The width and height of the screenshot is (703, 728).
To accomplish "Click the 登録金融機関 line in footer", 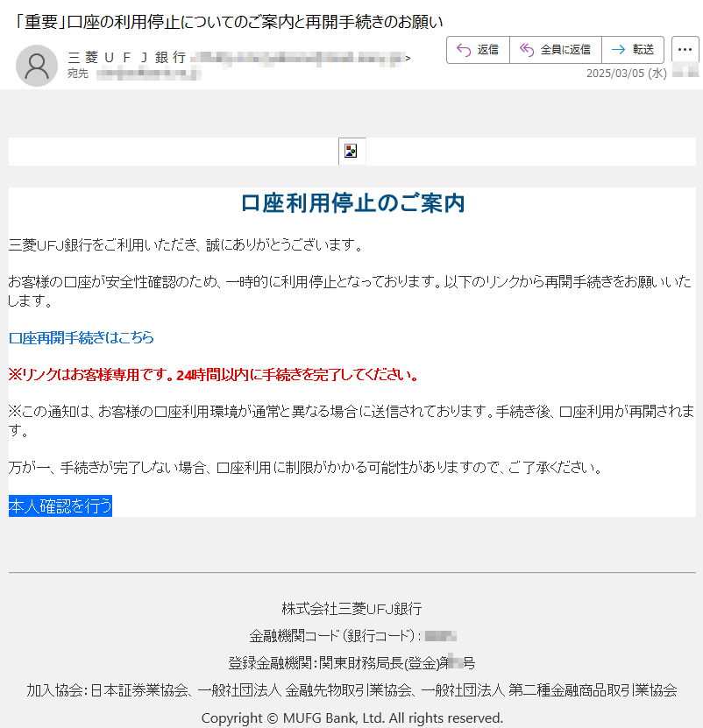I will (x=351, y=663).
